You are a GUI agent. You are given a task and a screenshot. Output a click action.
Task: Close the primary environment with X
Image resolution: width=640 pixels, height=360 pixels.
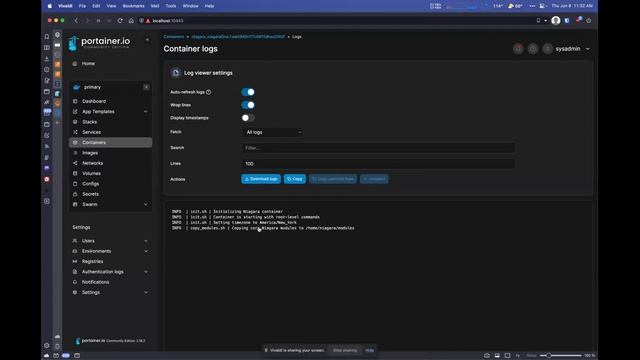tap(146, 87)
